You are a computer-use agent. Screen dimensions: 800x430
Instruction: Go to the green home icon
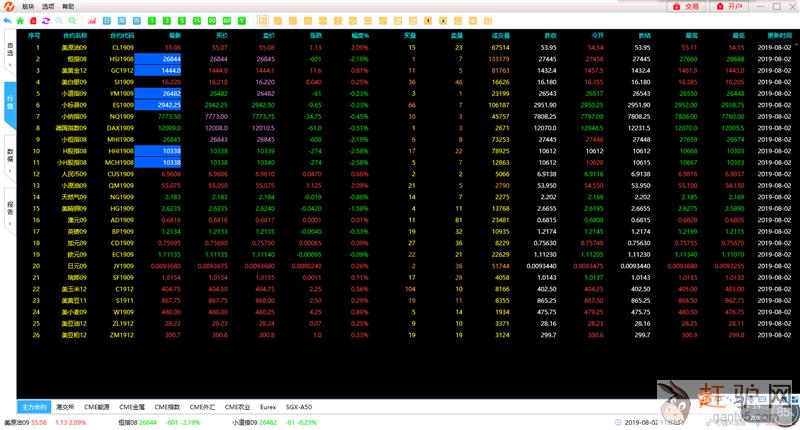(x=20, y=20)
